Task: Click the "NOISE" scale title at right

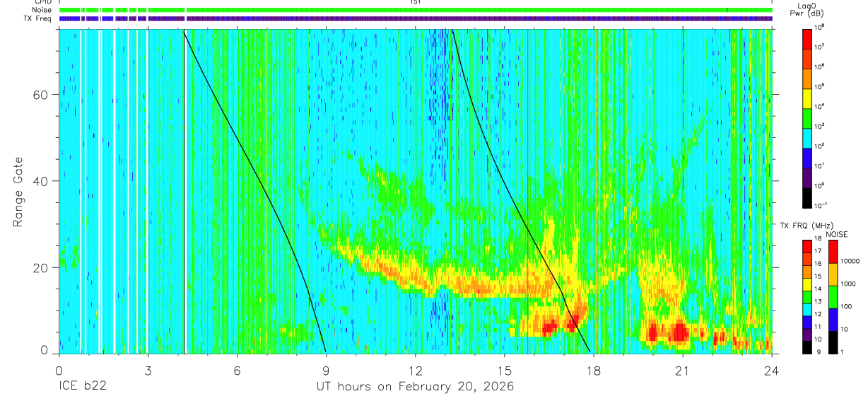Action: coord(838,233)
